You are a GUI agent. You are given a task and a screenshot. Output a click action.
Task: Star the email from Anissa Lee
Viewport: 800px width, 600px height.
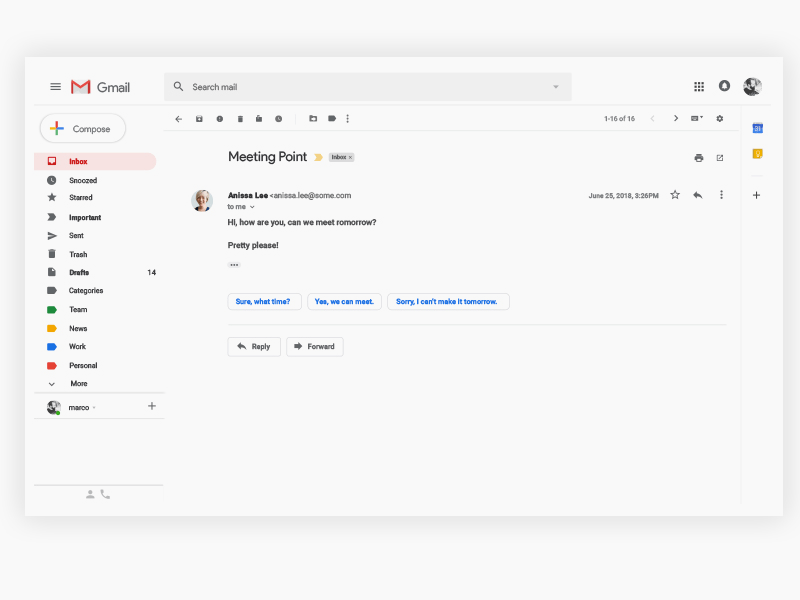tap(675, 195)
